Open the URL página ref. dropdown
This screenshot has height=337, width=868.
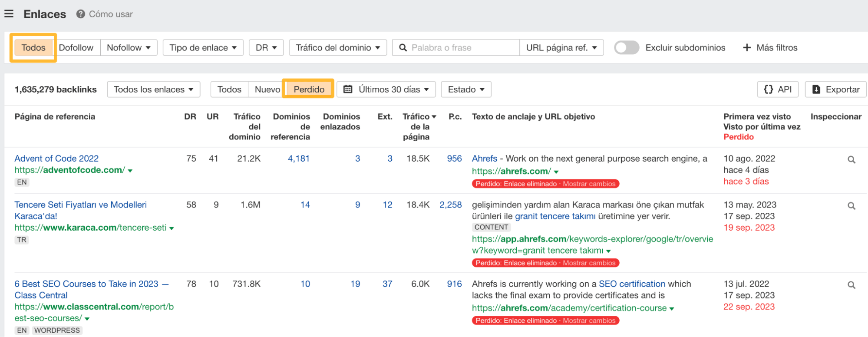(x=561, y=47)
